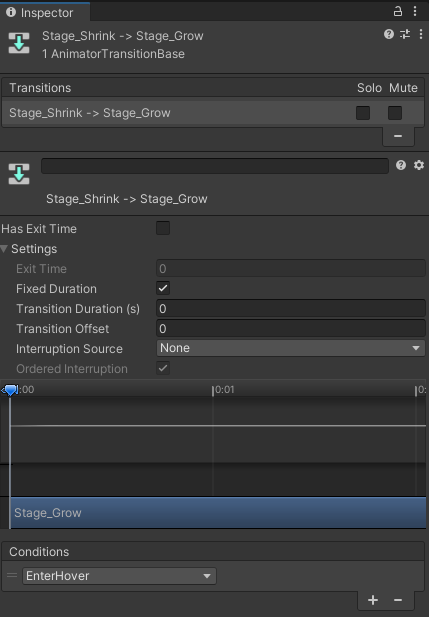Click the Solo column label
This screenshot has width=429, height=617.
369,88
